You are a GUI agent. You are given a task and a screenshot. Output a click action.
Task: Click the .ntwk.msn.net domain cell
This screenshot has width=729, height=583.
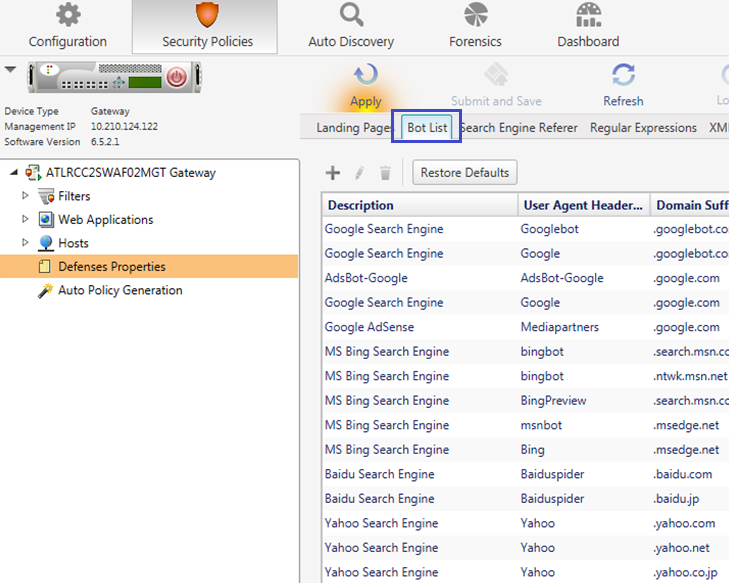coord(690,376)
